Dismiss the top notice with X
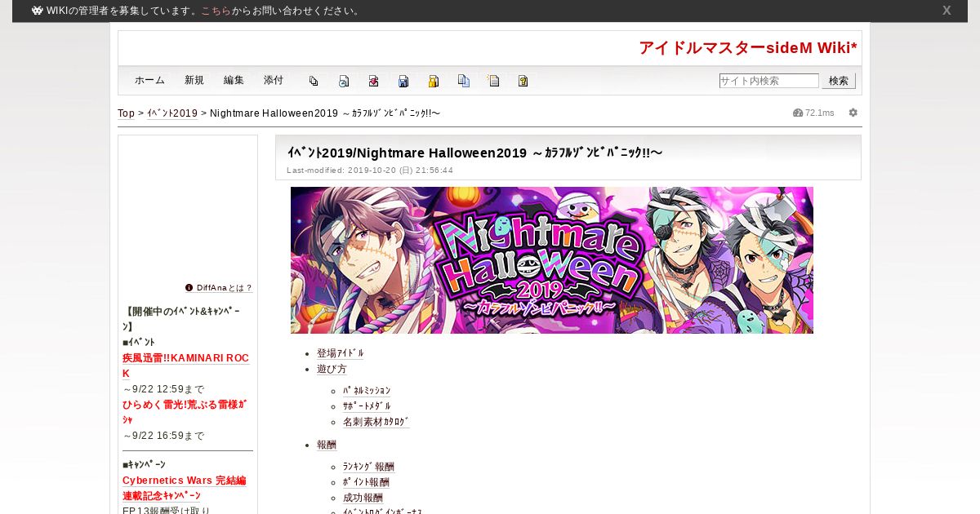This screenshot has width=980, height=514. pyautogui.click(x=947, y=11)
